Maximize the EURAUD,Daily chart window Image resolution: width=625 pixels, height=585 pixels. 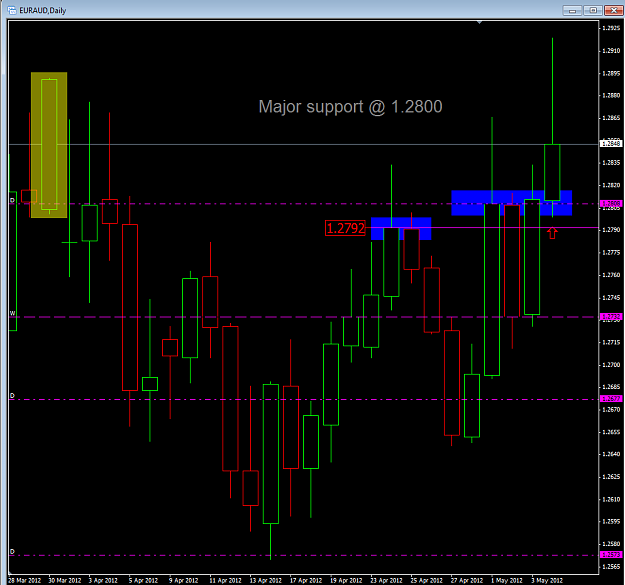(x=593, y=10)
